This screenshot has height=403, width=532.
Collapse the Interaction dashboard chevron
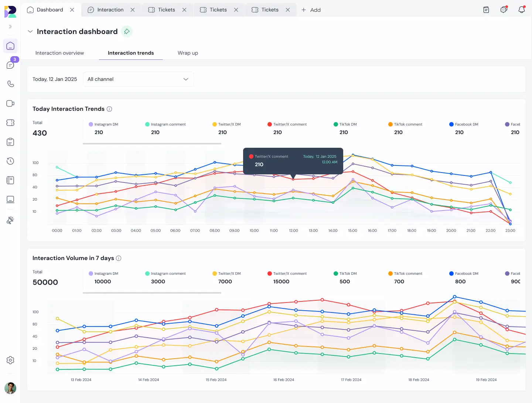(x=30, y=31)
